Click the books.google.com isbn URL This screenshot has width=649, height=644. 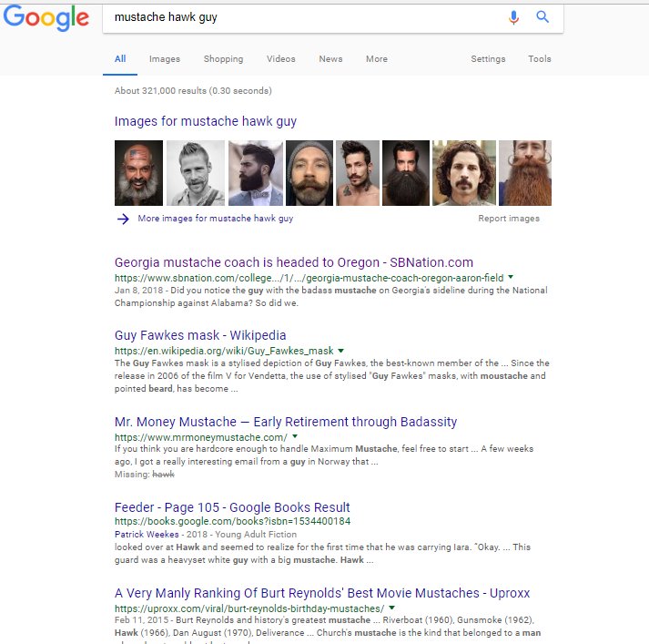coord(233,521)
